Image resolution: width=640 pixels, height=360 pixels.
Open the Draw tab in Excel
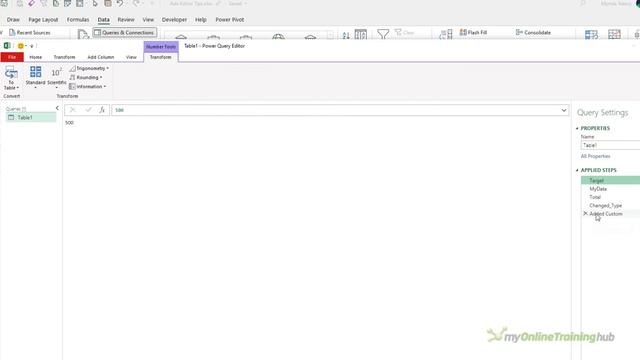tap(13, 20)
